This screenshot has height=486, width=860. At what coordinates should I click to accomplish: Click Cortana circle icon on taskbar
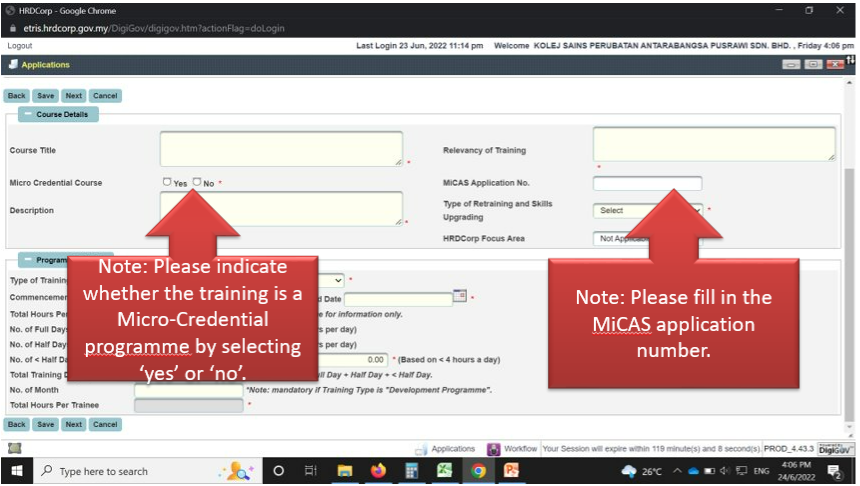tap(278, 471)
